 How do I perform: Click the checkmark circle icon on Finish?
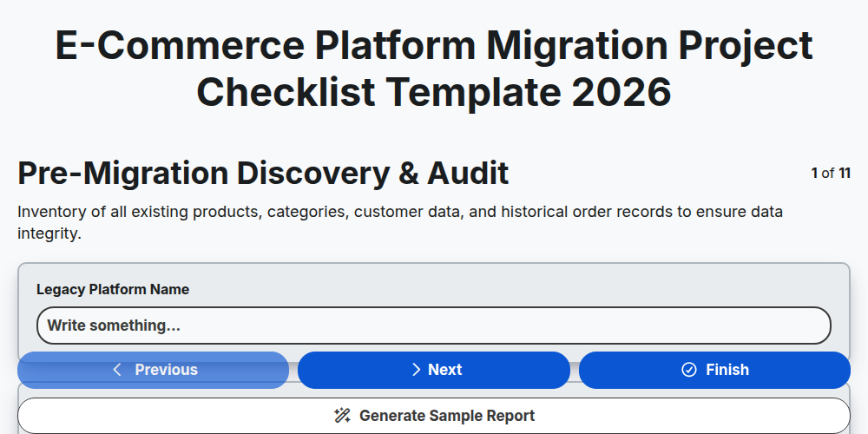(689, 370)
